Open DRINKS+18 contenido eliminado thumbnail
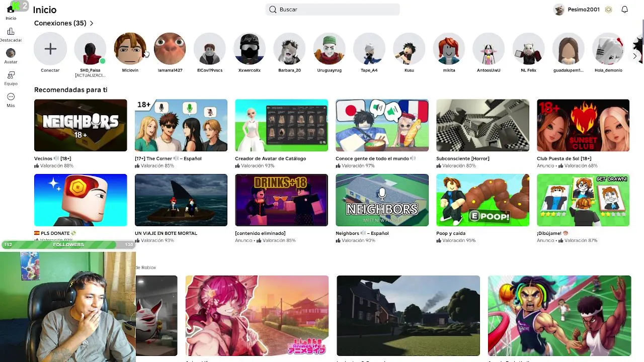 click(x=282, y=200)
